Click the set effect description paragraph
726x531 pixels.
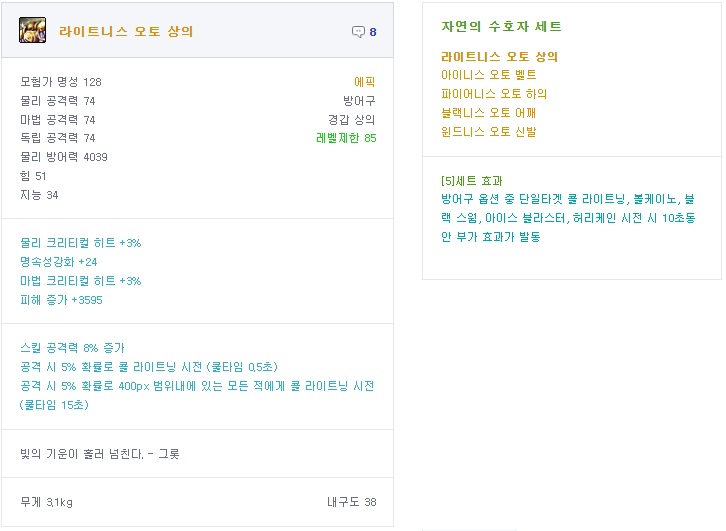tap(568, 218)
